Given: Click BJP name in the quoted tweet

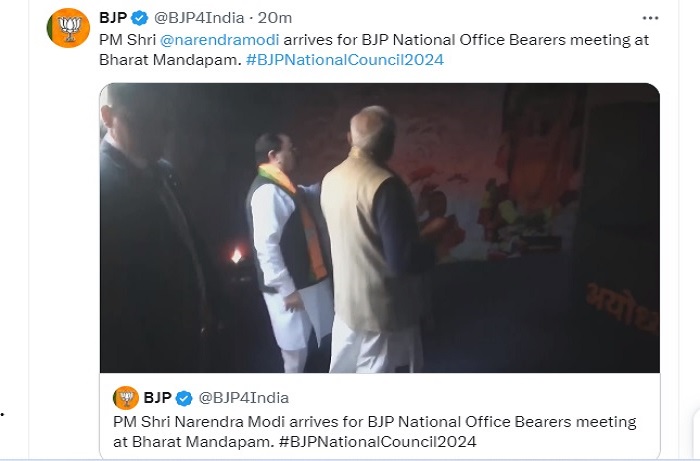Looking at the screenshot, I should pyautogui.click(x=160, y=398).
